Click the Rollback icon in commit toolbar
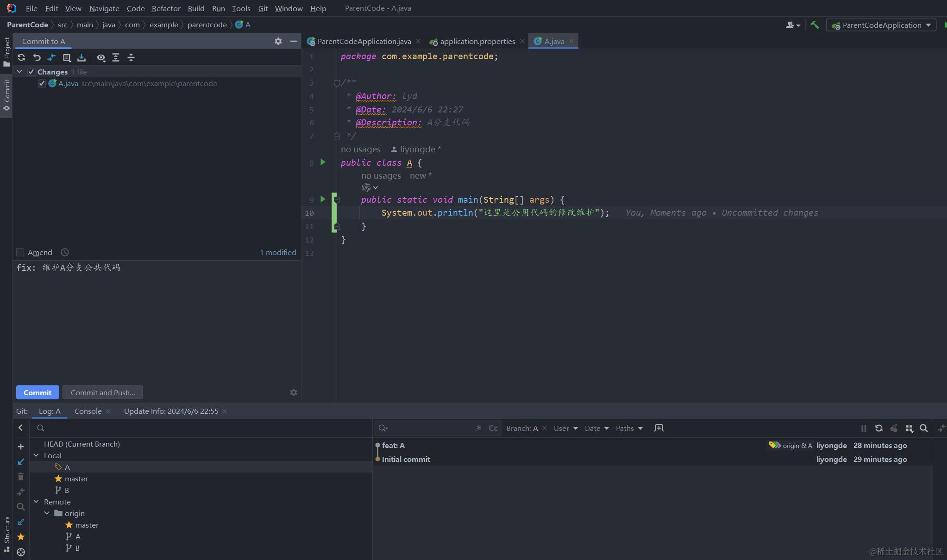Screen dimensions: 947x560 click(37, 57)
